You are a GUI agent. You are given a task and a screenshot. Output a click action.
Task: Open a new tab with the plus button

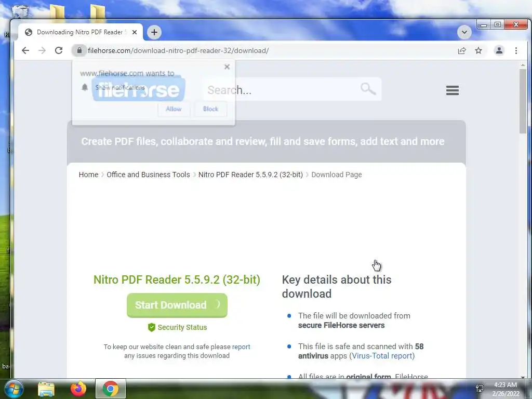pos(154,32)
